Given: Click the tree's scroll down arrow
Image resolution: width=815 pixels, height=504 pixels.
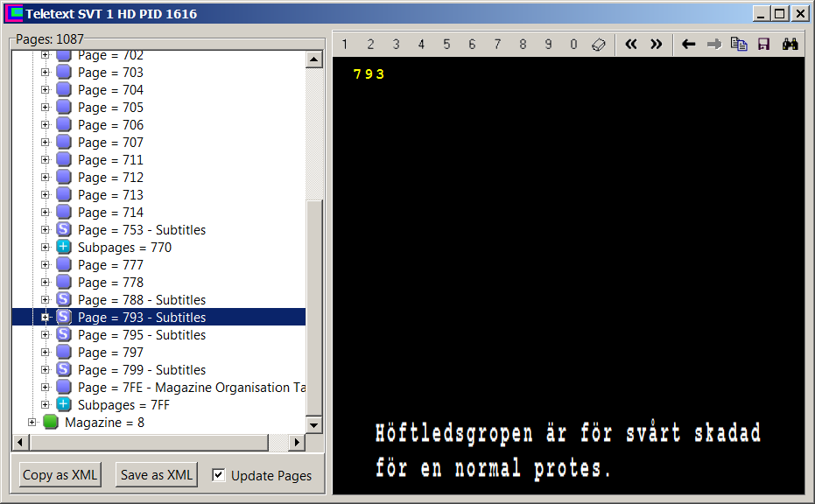Looking at the screenshot, I should (x=314, y=425).
